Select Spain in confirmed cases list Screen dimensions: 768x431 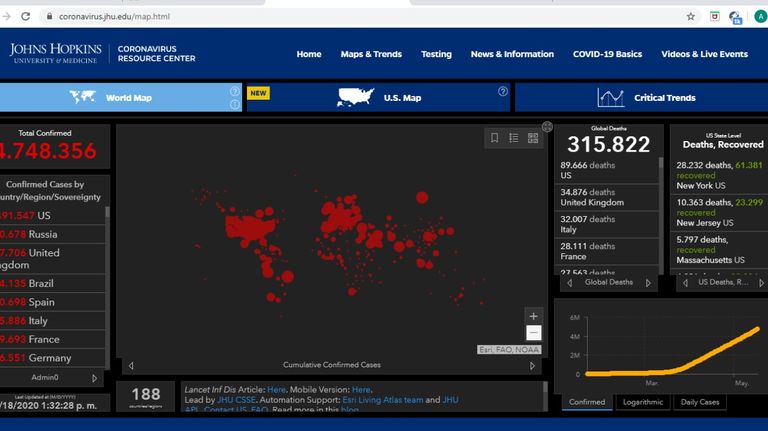pyautogui.click(x=52, y=302)
